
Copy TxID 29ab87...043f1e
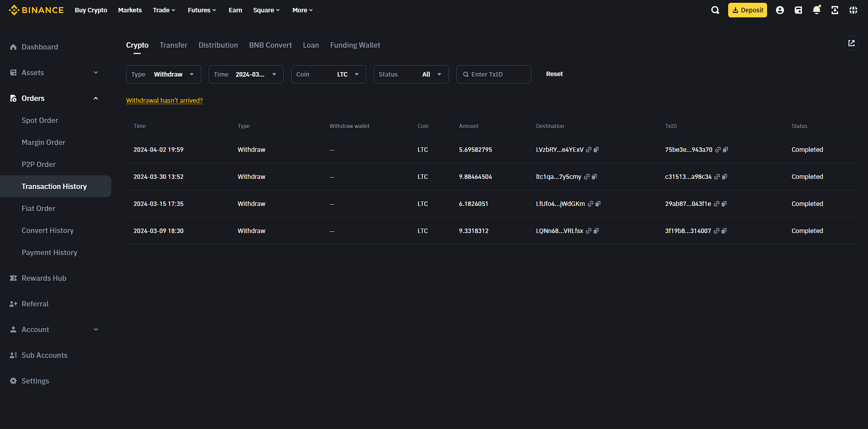click(724, 204)
